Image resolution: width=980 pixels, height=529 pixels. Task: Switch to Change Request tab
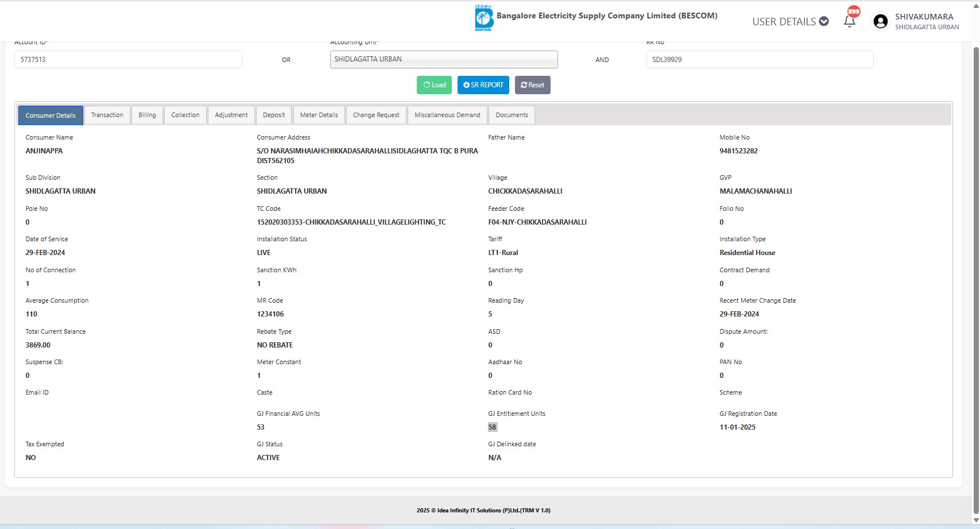tap(376, 115)
